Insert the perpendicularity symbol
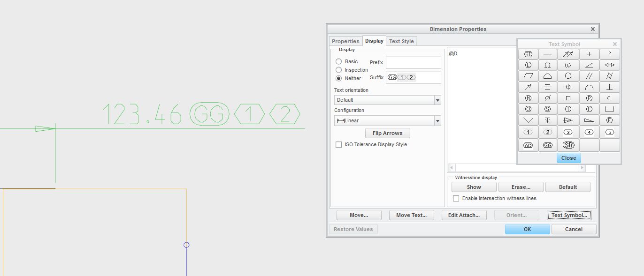Viewport: 644px width, 276px height. coord(609,87)
